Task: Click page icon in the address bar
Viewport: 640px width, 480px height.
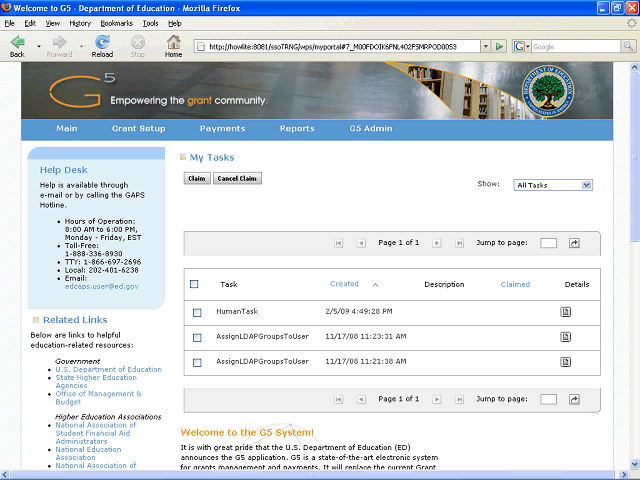Action: (x=201, y=47)
